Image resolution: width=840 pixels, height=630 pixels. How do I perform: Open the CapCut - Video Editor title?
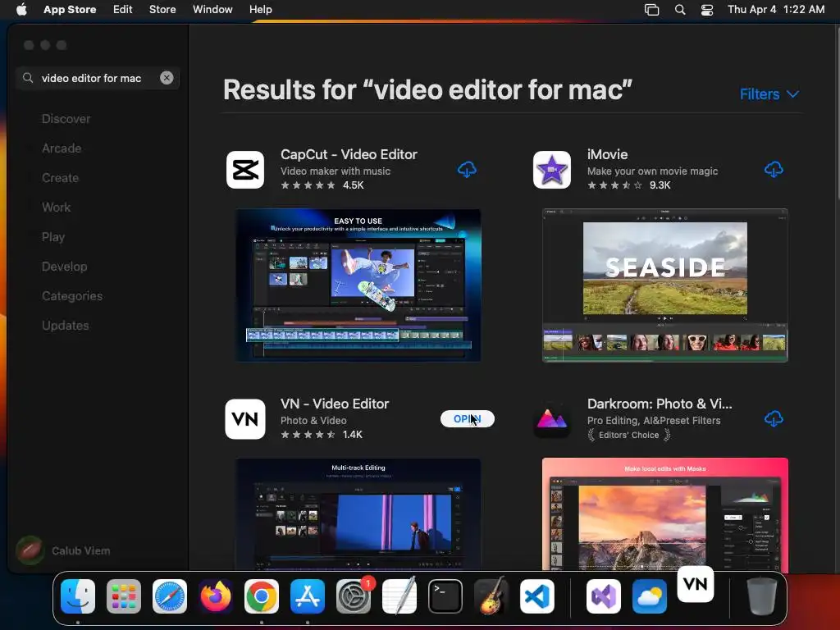click(349, 154)
